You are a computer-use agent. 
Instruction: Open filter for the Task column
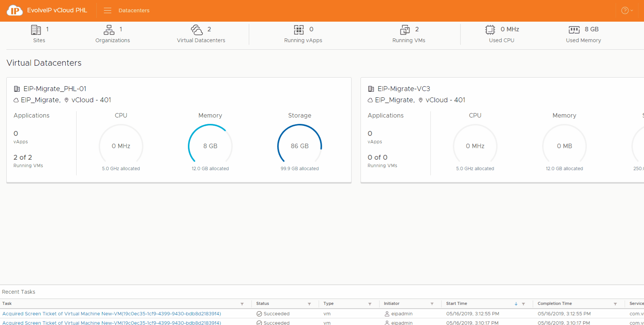pyautogui.click(x=242, y=304)
